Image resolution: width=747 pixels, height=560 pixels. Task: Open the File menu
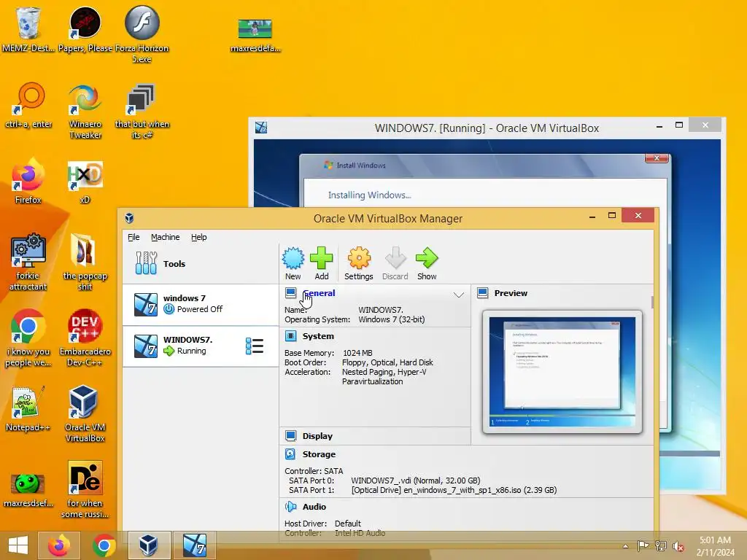tap(133, 237)
